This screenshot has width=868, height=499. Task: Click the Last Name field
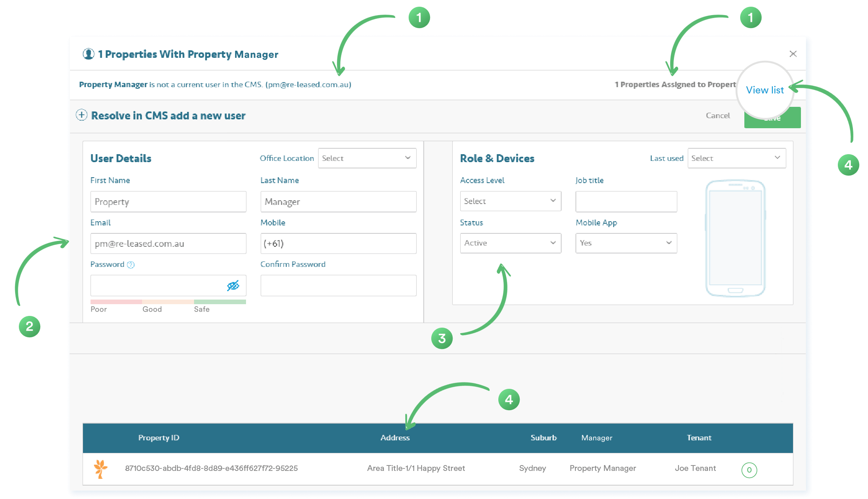[339, 202]
